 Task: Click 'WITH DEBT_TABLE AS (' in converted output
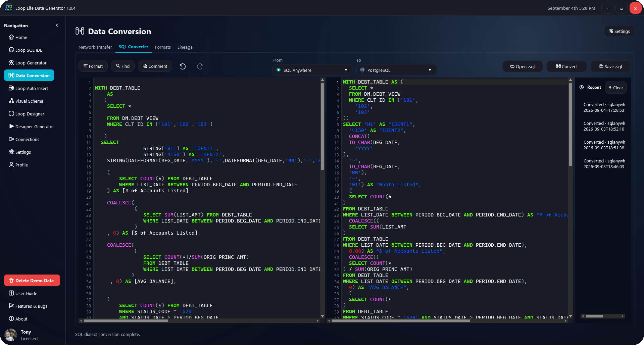(x=373, y=82)
